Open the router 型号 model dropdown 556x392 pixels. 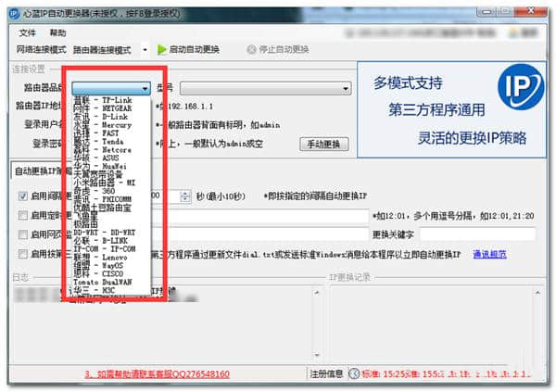(266, 89)
